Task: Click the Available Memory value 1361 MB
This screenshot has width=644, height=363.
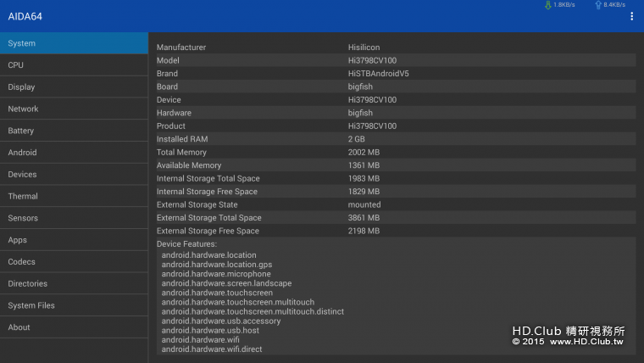Action: tap(364, 165)
